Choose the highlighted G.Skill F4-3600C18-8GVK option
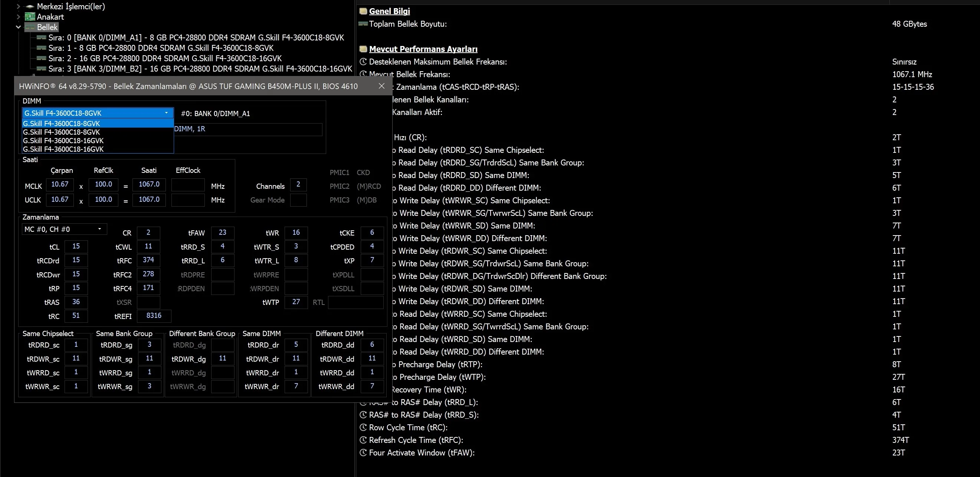This screenshot has height=477, width=980. 98,123
